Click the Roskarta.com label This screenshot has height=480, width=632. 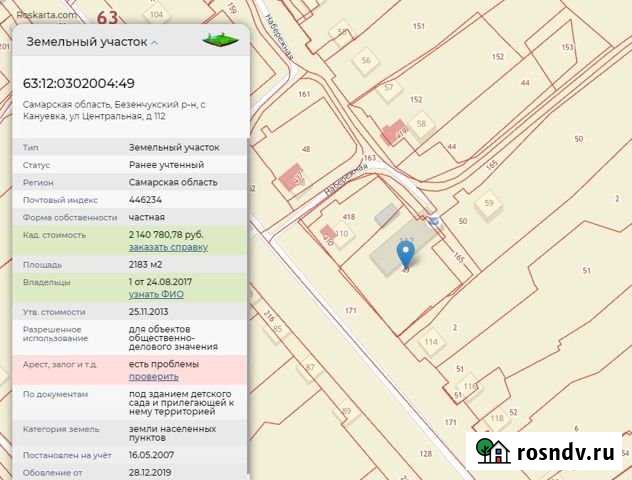point(46,17)
